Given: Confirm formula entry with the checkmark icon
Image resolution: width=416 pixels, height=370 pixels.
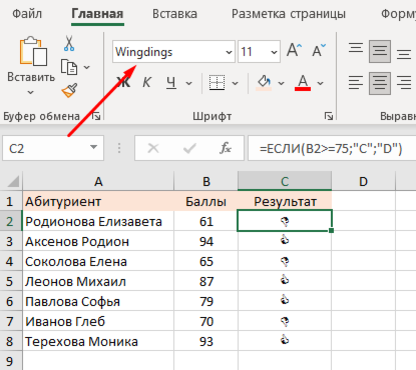Looking at the screenshot, I should click(x=189, y=148).
